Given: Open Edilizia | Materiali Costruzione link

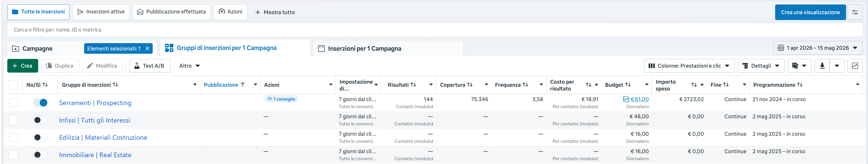Looking at the screenshot, I should 103,137.
